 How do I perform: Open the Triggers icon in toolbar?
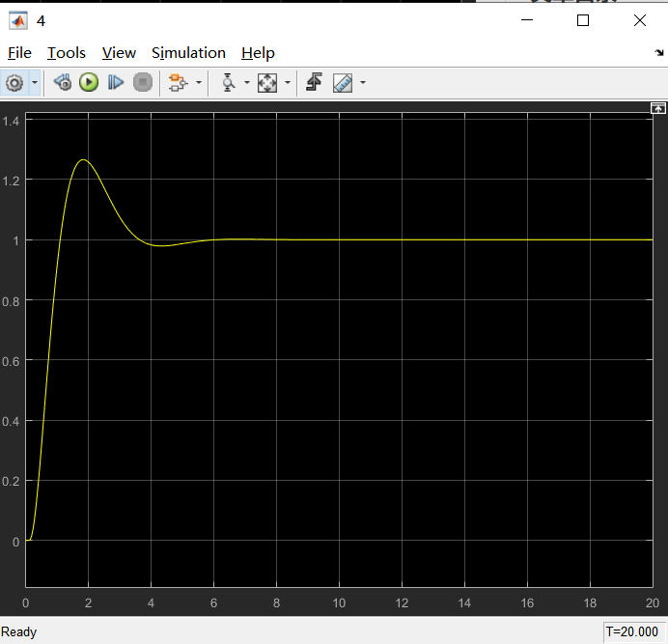pos(314,82)
